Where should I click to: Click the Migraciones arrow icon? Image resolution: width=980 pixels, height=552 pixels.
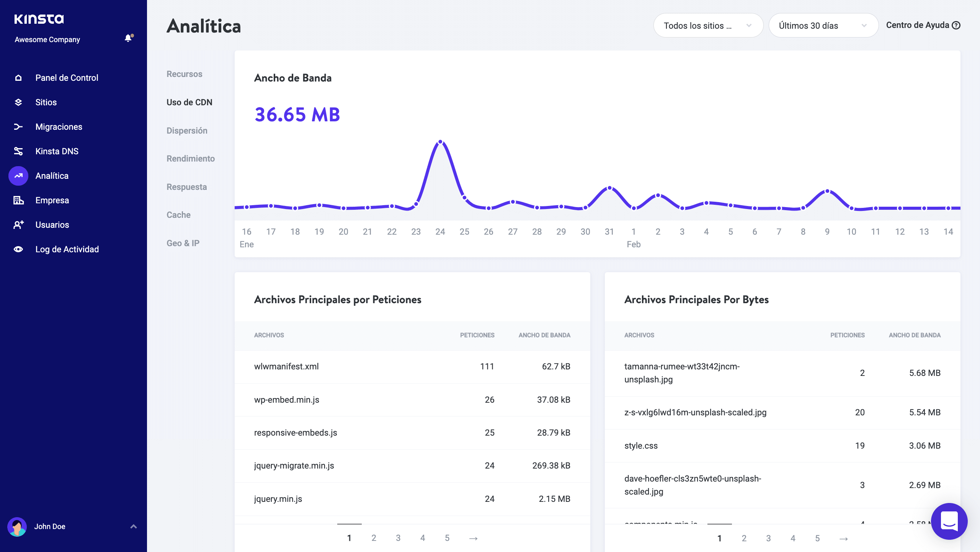pos(18,127)
